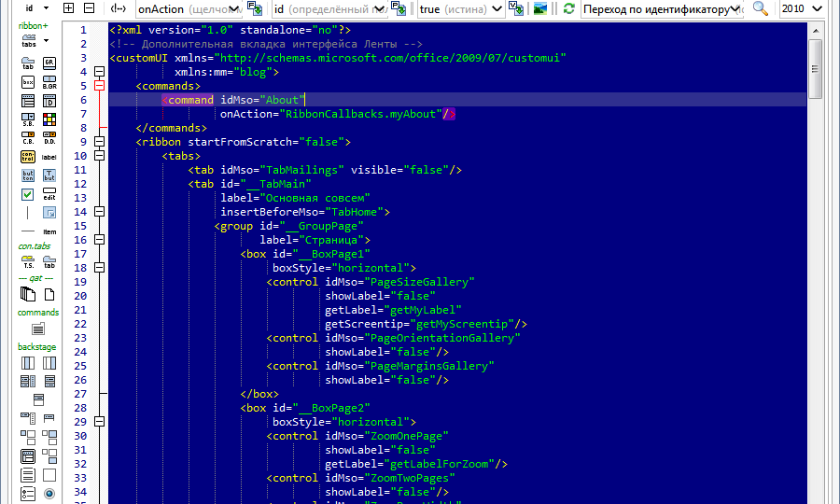Click 'getLabelForZoom' text on line 32
The height and width of the screenshot is (504, 840).
(x=440, y=465)
